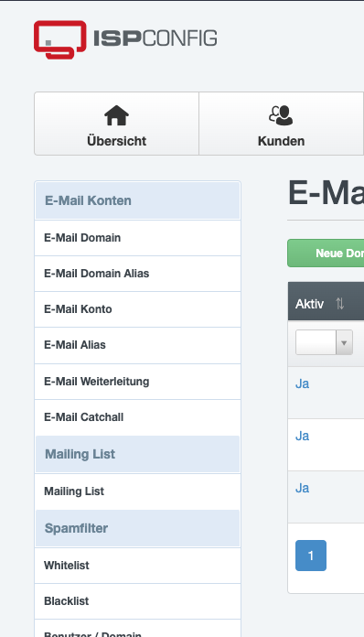Select E-Mail Domain Alias menu item
Image resolution: width=364 pixels, height=637 pixels.
point(137,274)
